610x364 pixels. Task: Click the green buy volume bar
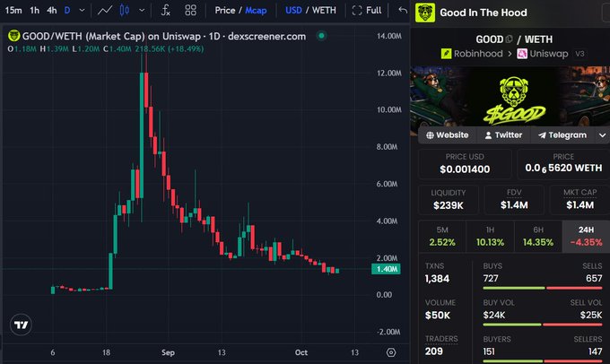click(512, 325)
